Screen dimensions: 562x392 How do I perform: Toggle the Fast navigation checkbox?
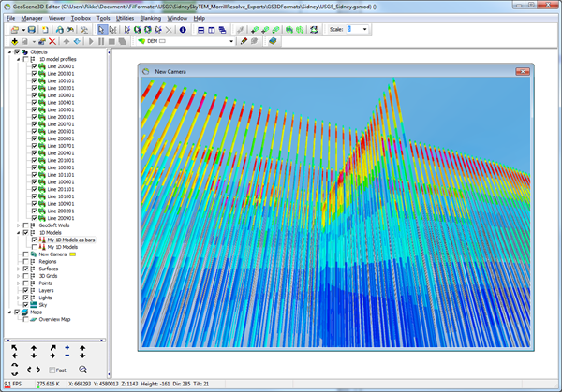coord(52,370)
